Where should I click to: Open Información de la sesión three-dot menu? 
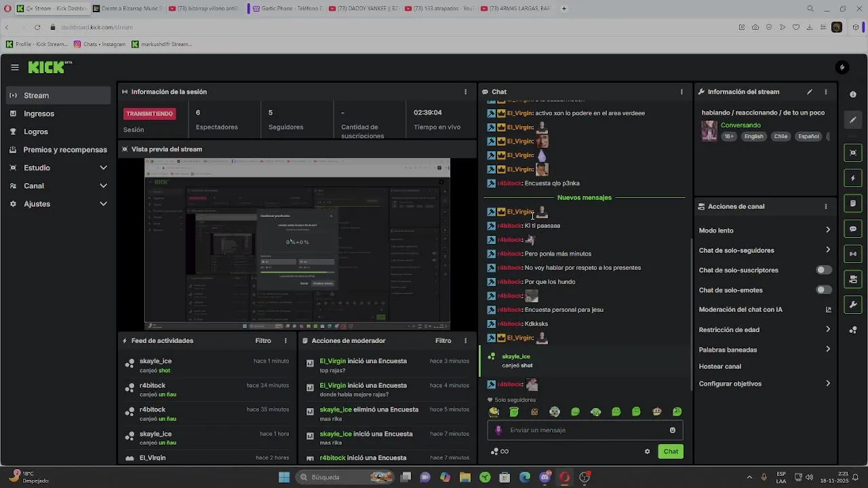465,91
